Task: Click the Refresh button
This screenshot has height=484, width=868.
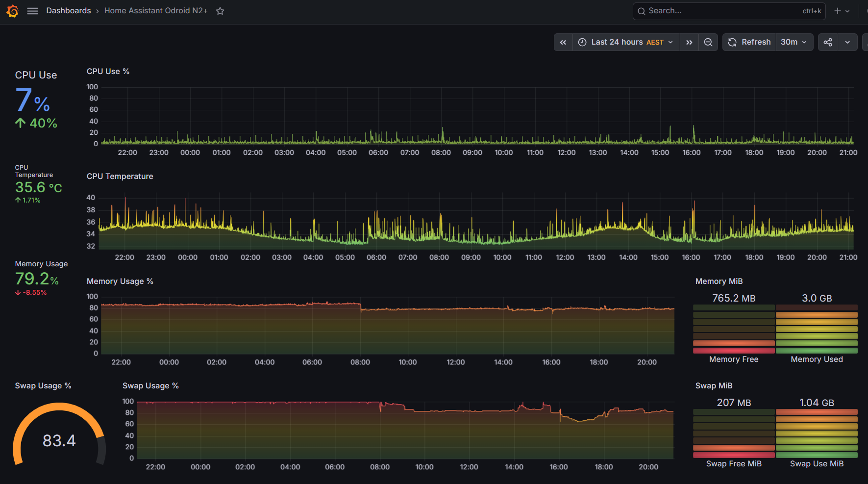Action: (x=749, y=42)
